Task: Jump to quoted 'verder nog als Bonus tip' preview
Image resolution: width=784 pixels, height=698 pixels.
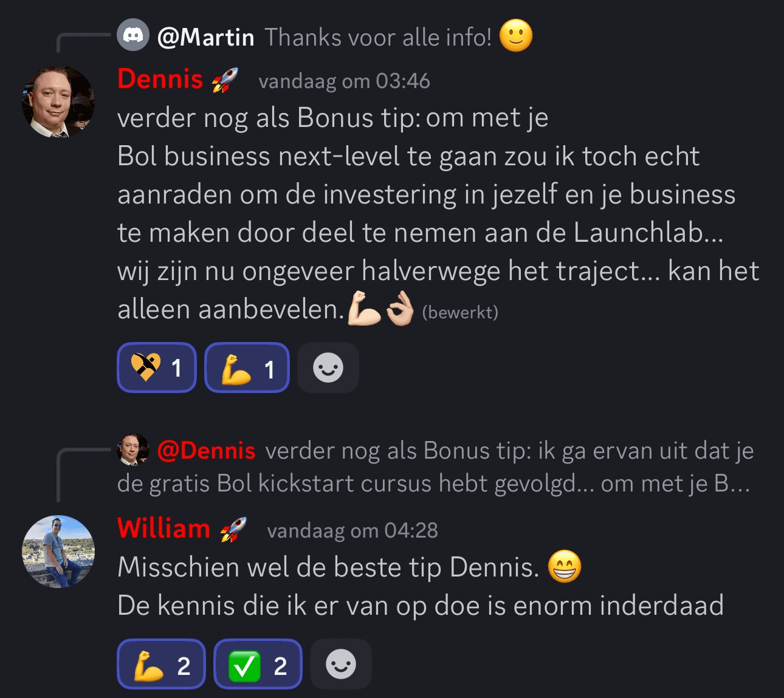Action: [x=435, y=467]
